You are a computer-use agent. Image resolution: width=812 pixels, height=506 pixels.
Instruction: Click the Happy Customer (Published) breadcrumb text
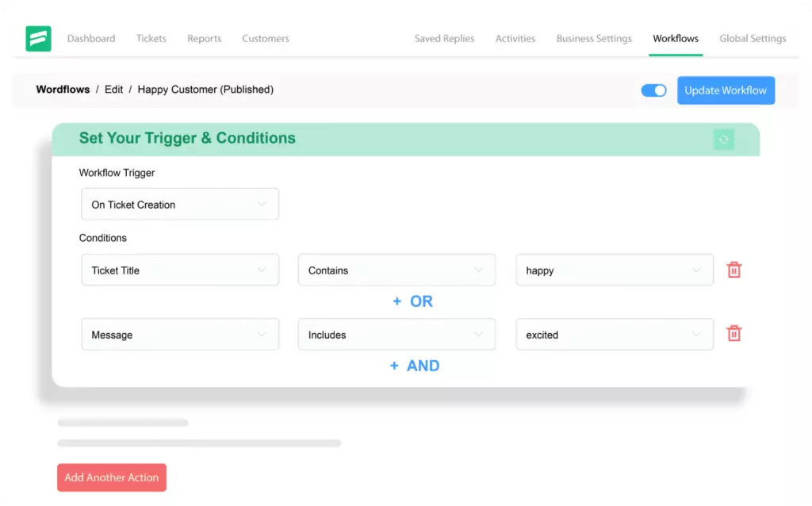(205, 89)
